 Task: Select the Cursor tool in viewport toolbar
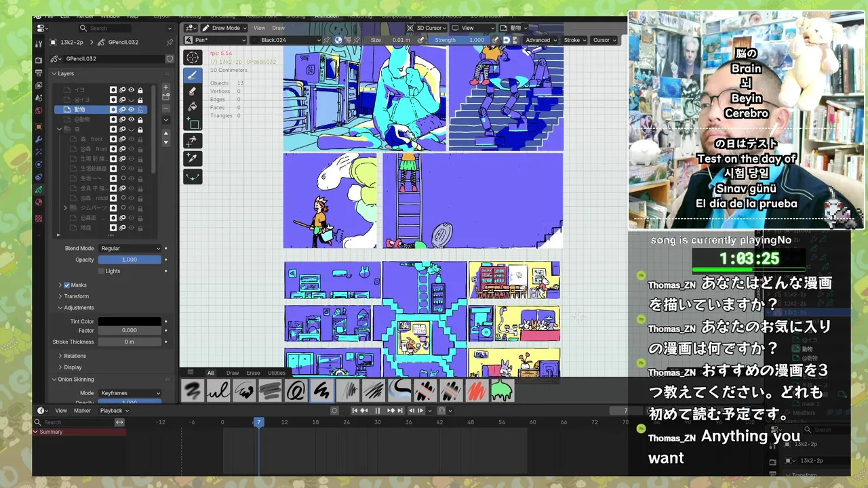pyautogui.click(x=193, y=58)
